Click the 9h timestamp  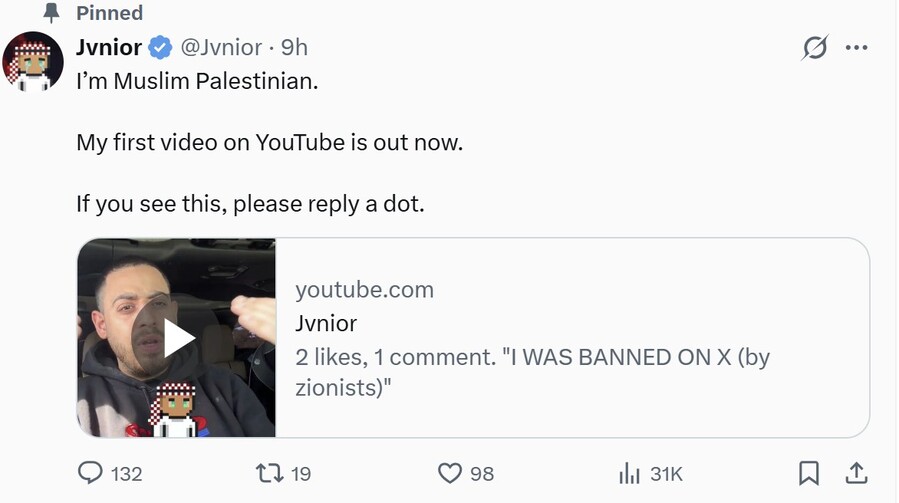295,47
